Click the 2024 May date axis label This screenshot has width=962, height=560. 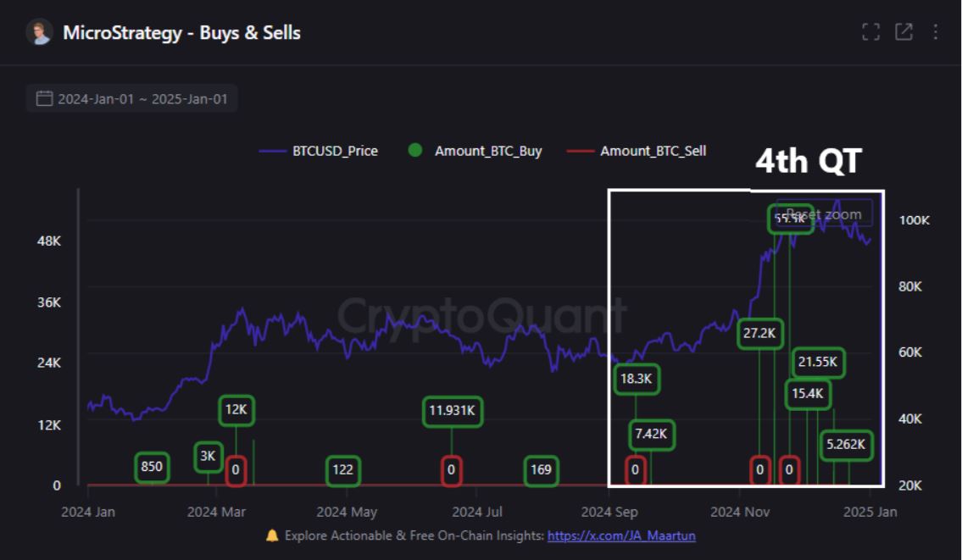[347, 513]
